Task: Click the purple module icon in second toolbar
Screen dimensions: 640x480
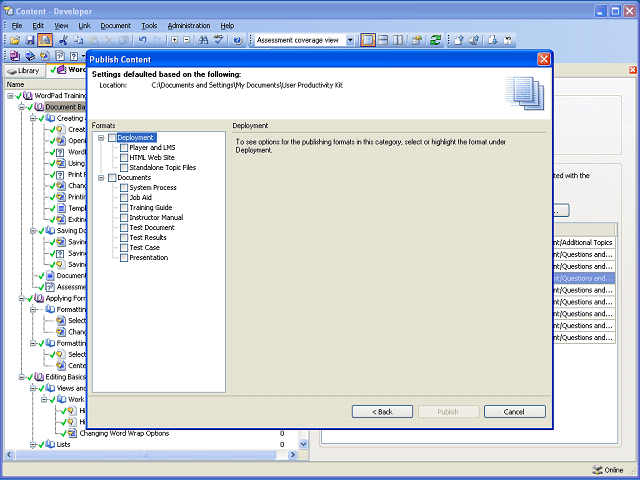Action: [15, 56]
